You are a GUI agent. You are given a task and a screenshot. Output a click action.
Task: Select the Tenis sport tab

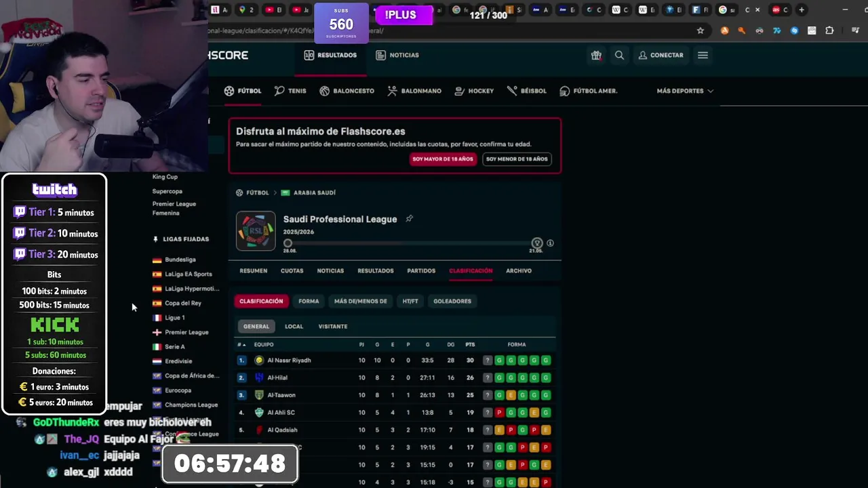pos(290,91)
